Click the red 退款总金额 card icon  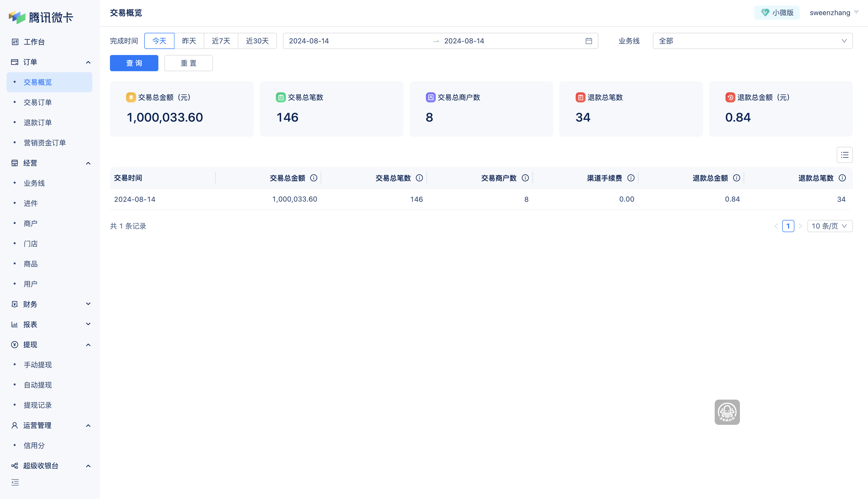coord(730,97)
